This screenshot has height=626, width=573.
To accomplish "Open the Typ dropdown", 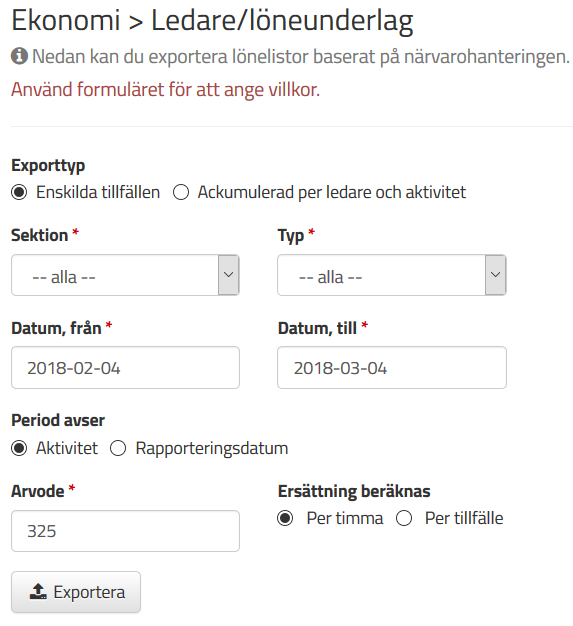I will coord(392,275).
